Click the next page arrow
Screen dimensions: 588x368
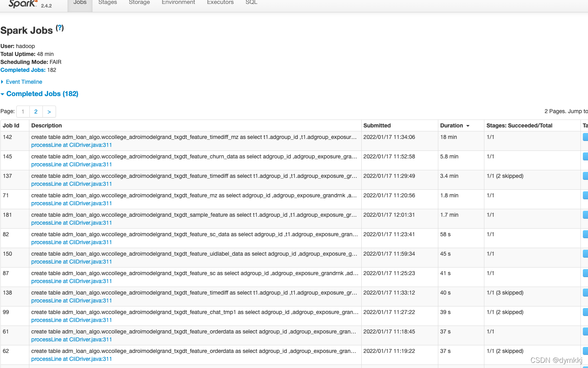[x=49, y=112]
